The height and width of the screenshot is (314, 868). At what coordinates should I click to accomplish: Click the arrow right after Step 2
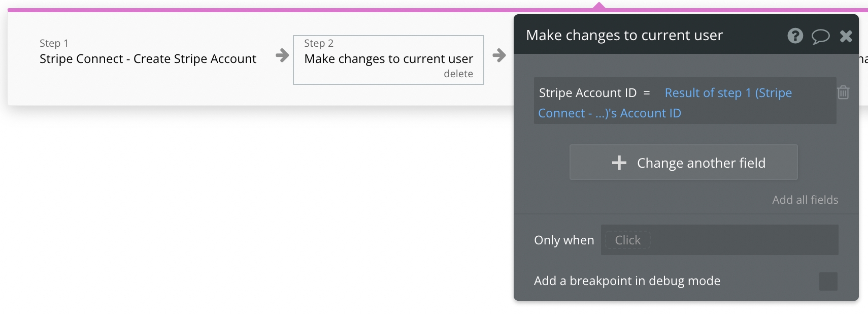click(x=499, y=55)
